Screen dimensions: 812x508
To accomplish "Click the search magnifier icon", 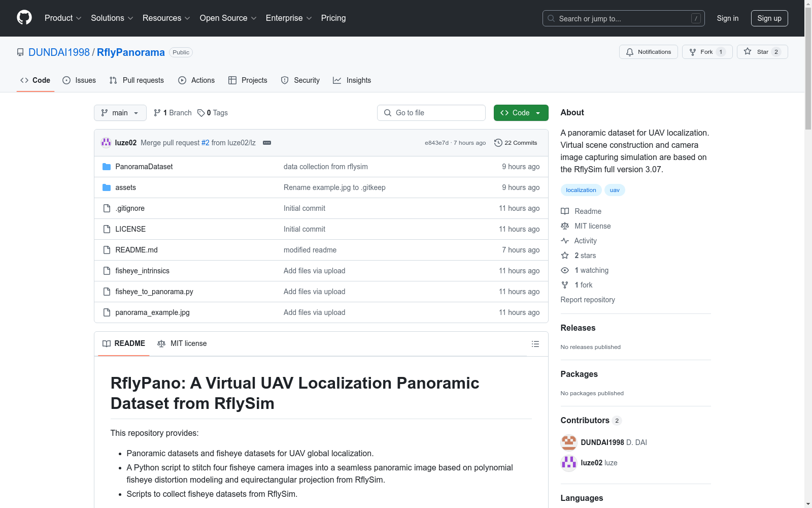I will (551, 18).
